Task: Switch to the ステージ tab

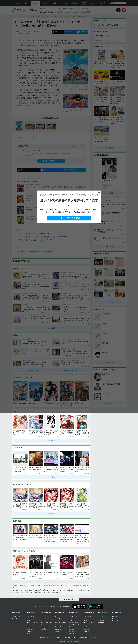Action: pyautogui.click(x=64, y=3)
